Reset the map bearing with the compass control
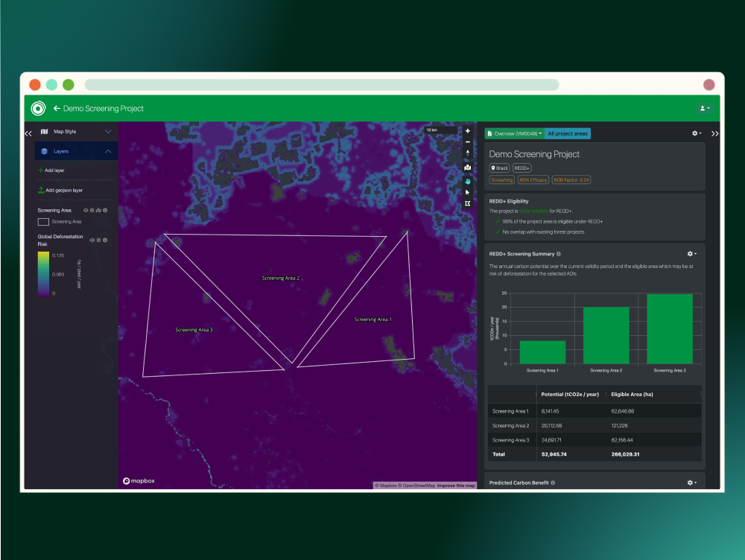 (x=467, y=152)
